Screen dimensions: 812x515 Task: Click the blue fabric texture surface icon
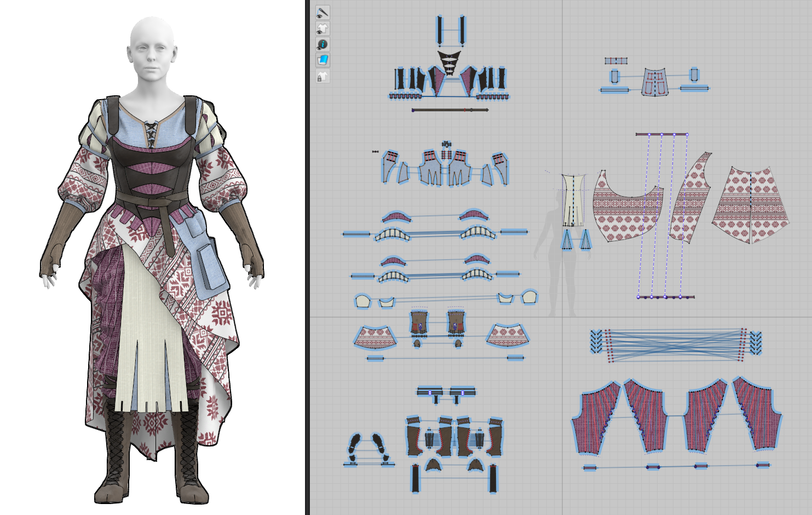(323, 60)
